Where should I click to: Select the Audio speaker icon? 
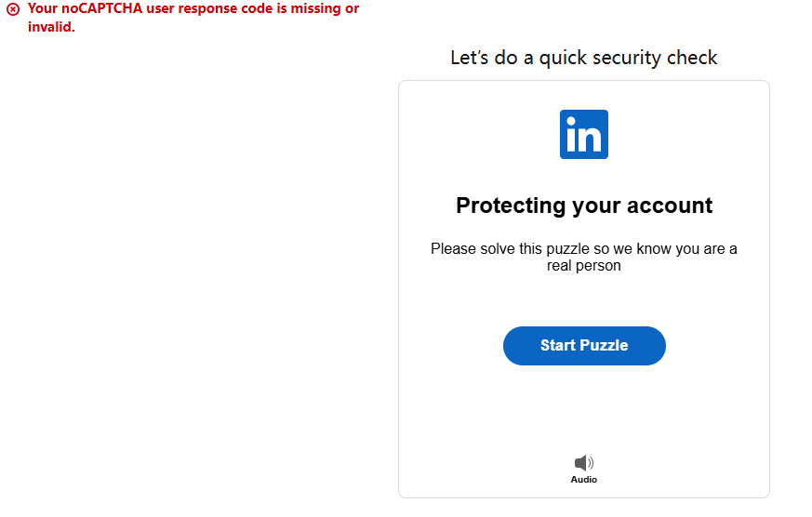point(583,463)
